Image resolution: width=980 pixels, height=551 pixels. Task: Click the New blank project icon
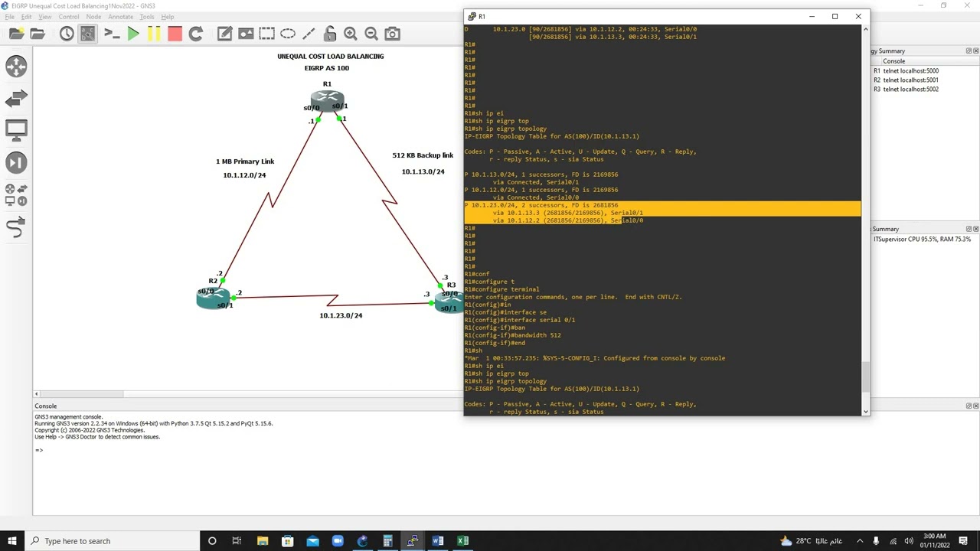click(16, 34)
